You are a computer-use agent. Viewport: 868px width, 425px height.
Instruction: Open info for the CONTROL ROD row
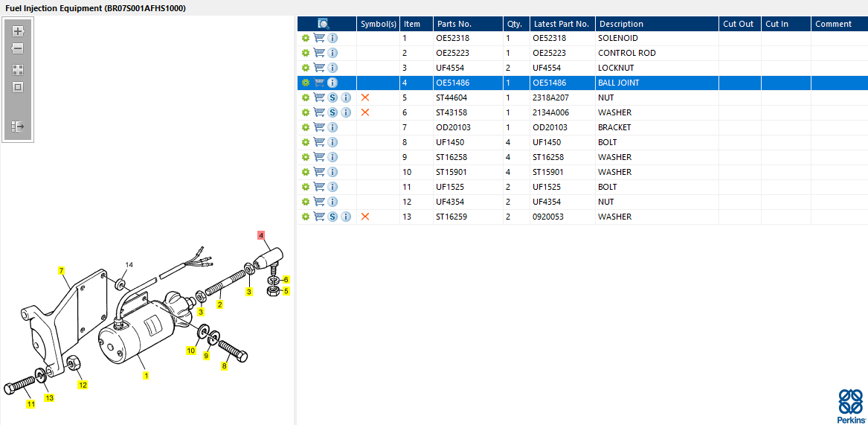coord(332,53)
